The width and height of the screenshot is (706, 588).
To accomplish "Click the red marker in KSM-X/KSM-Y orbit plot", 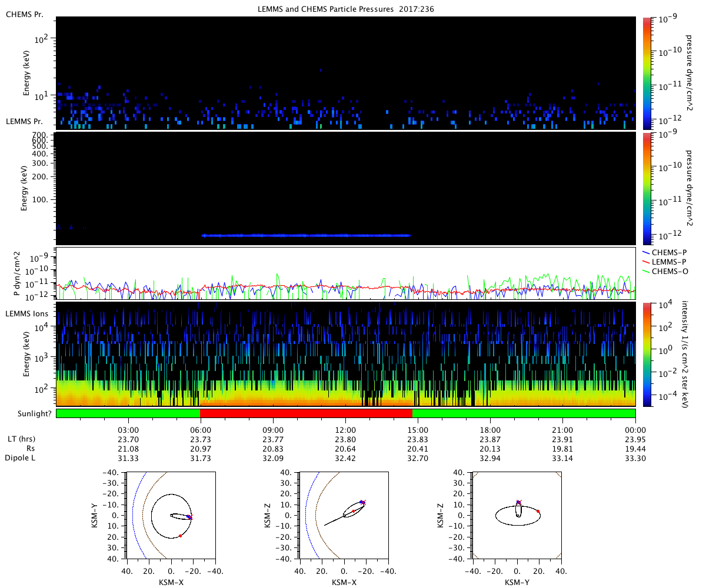I will [x=180, y=536].
